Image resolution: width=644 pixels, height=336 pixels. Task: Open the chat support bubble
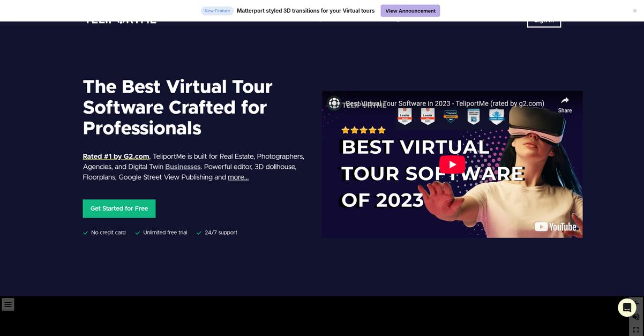627,308
